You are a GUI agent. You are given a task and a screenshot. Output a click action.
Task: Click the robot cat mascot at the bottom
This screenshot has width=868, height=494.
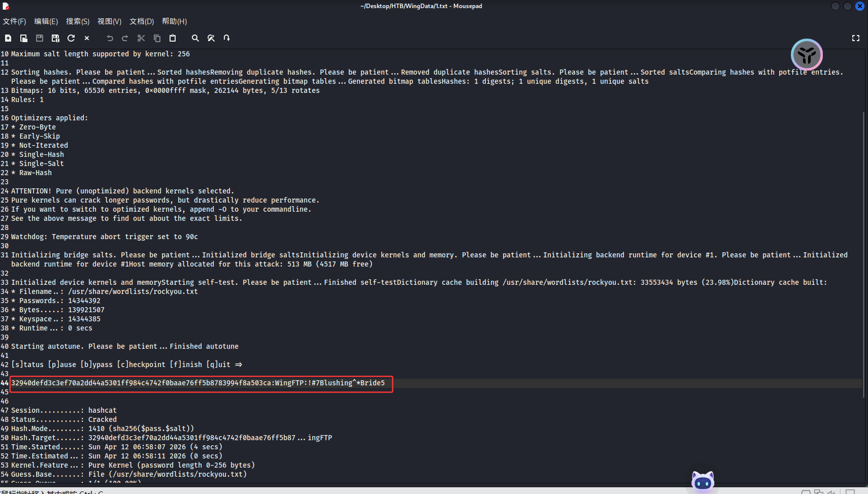(x=703, y=481)
